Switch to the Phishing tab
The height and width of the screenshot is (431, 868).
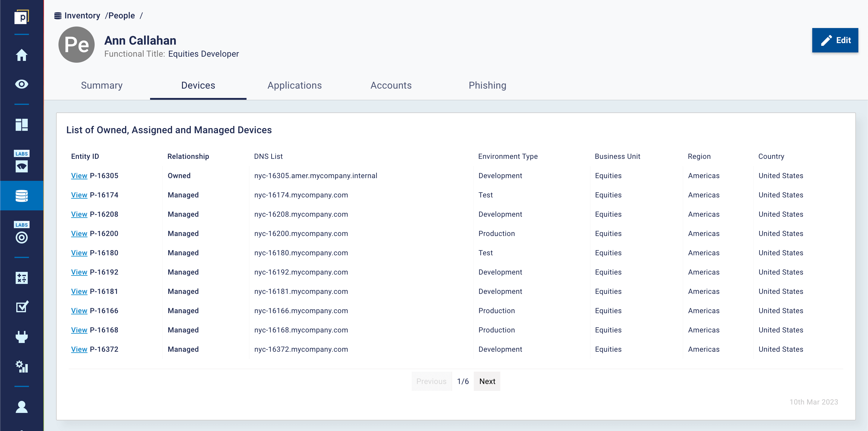[x=487, y=85]
